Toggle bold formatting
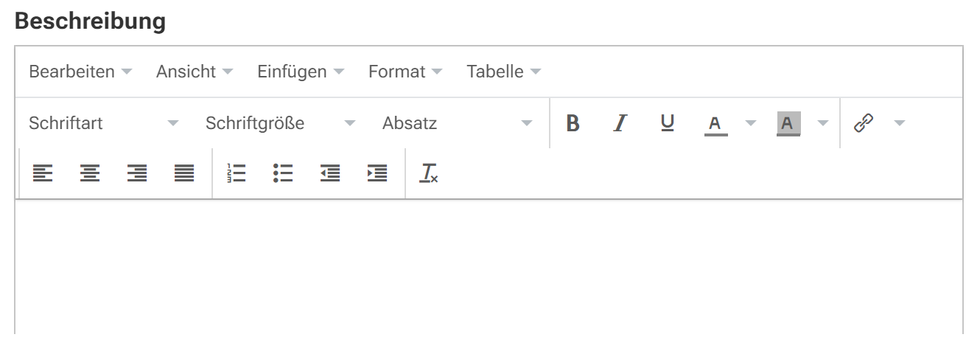This screenshot has height=340, width=980. [573, 123]
